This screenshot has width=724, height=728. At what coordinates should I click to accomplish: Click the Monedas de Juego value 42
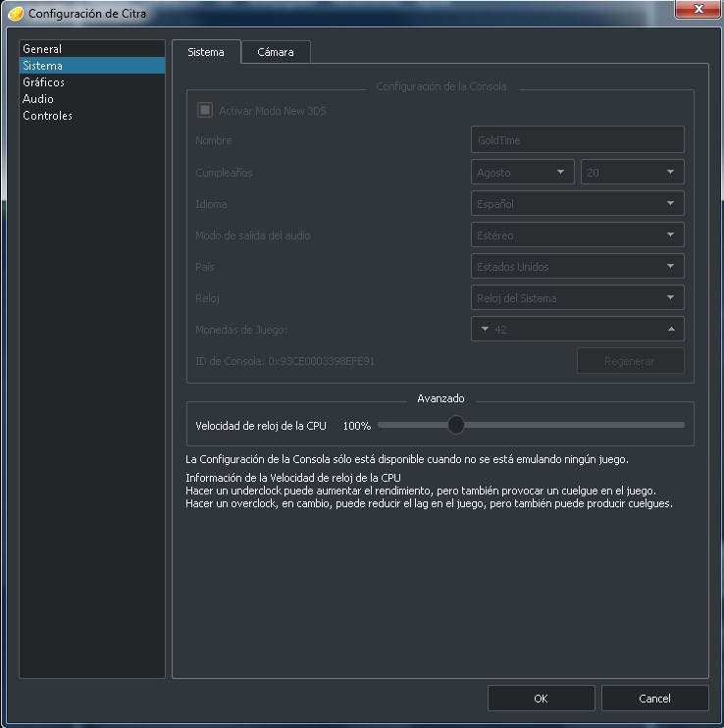click(500, 330)
